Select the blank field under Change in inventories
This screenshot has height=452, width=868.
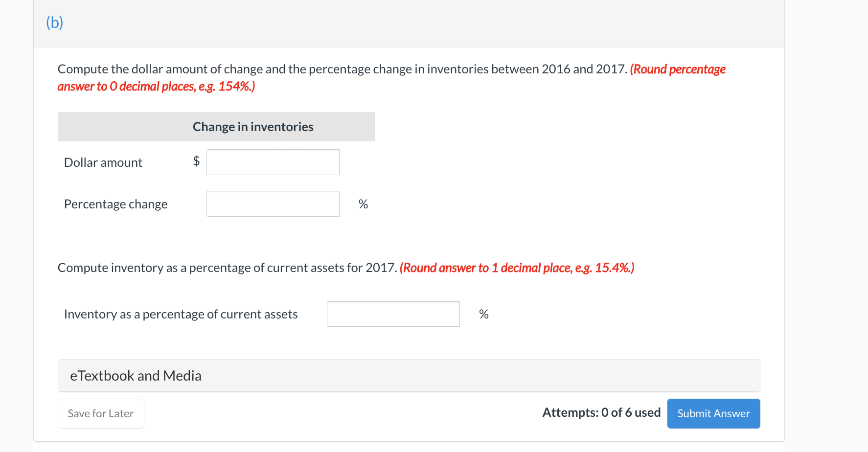[273, 162]
